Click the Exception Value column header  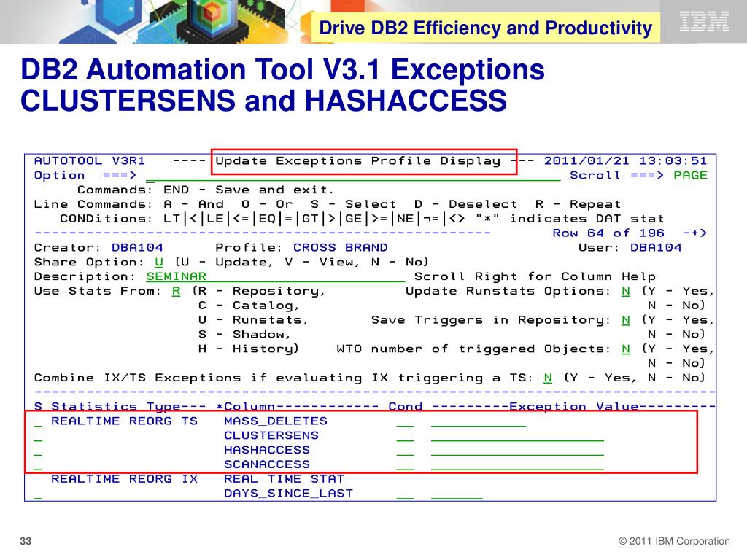pyautogui.click(x=573, y=407)
